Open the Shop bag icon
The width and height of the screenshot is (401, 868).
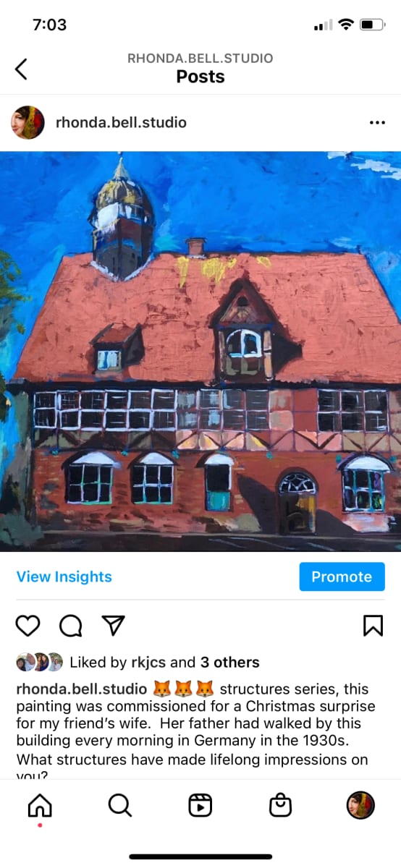280,805
